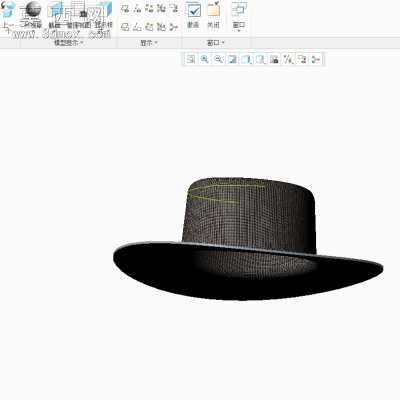Image resolution: width=400 pixels, height=400 pixels.
Task: Toggle the 激活 checkmark button
Action: [x=194, y=15]
